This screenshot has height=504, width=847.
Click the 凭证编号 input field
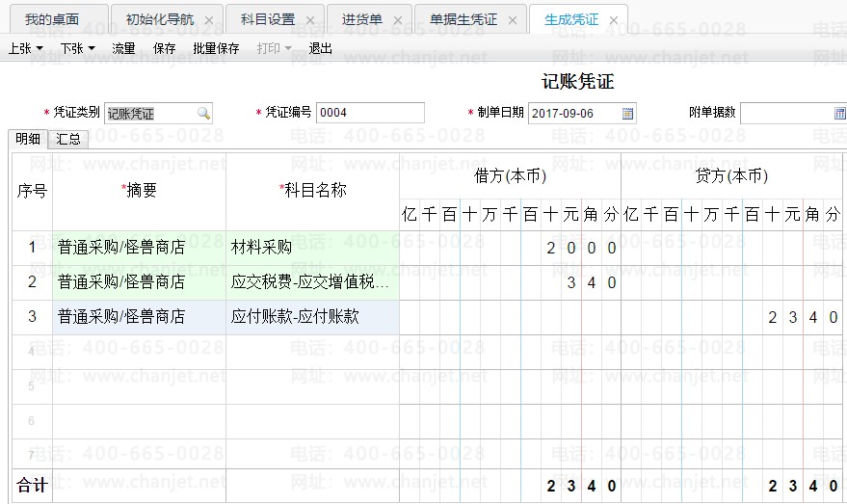369,114
